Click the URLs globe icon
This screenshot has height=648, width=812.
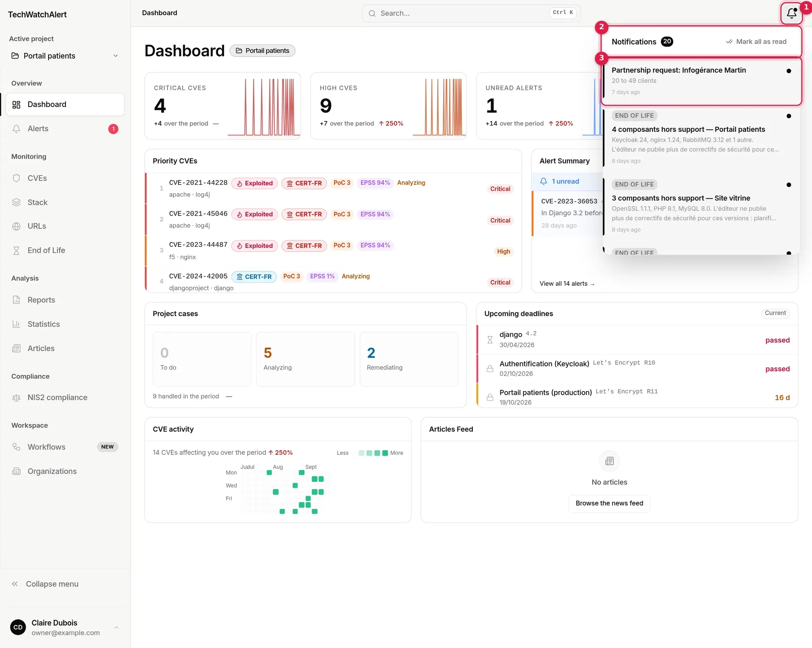point(16,227)
